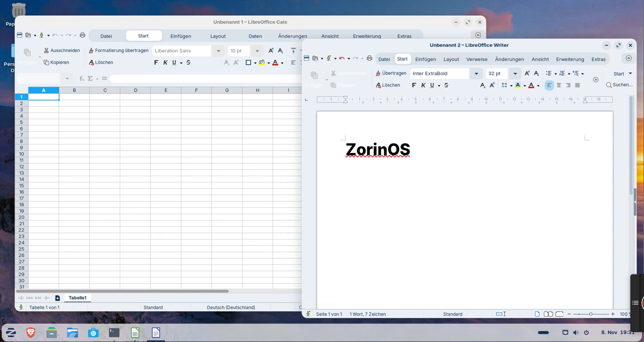Image resolution: width=644 pixels, height=342 pixels.
Task: Apply red font color in Writer
Action: pos(531,85)
